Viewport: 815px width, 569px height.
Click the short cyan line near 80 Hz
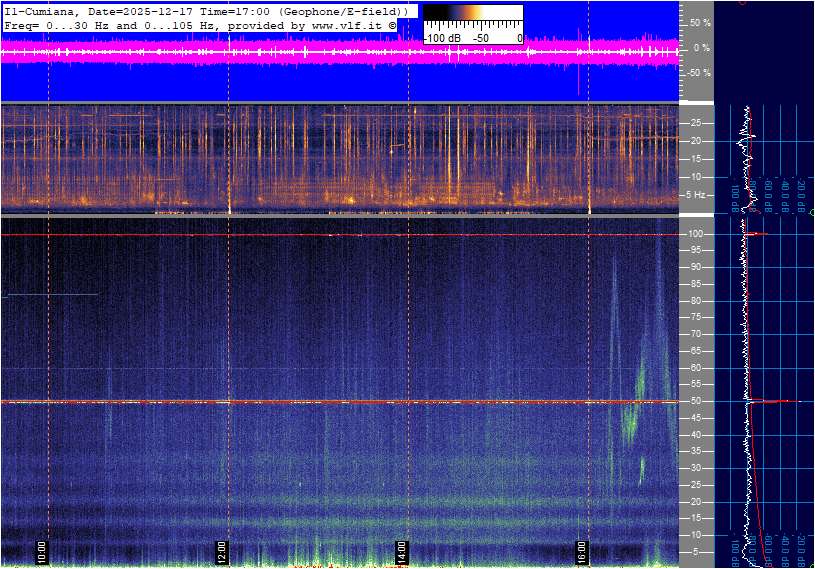(50, 295)
